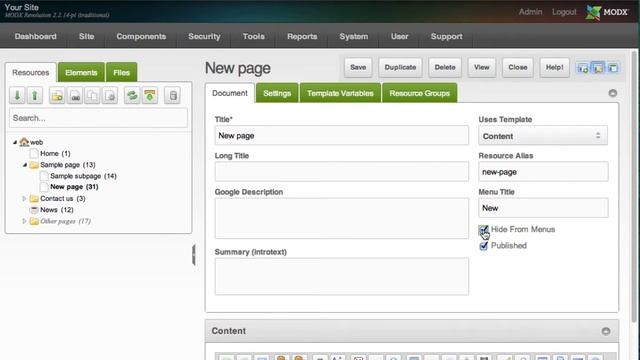Click the close-after-save action icon
This screenshot has height=360, width=640.
[x=613, y=68]
